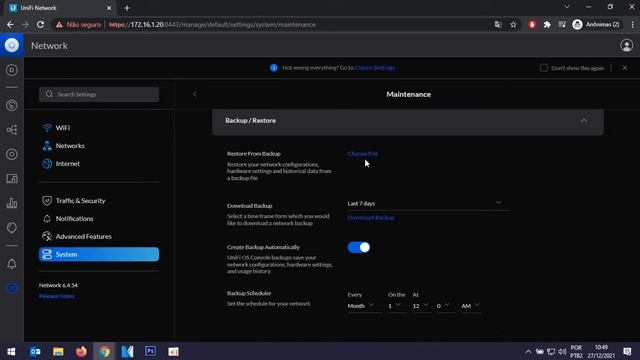Open the Classic Settings link

coord(375,68)
